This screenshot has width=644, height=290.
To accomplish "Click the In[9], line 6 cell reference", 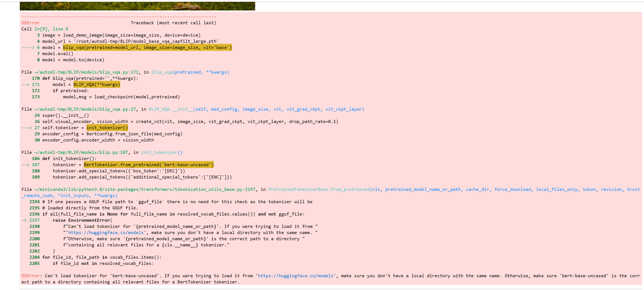I will pos(51,29).
